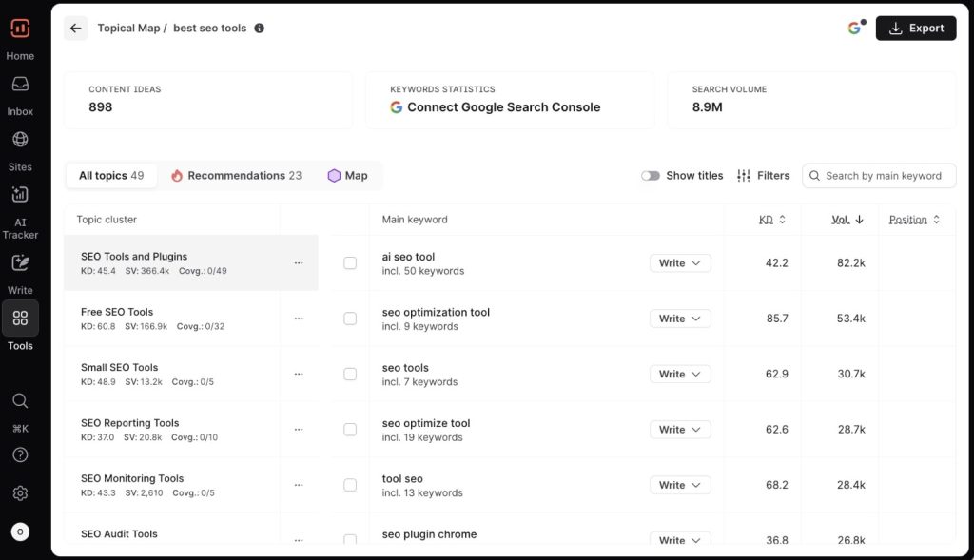Click info icon beside best seo tools

pos(259,28)
